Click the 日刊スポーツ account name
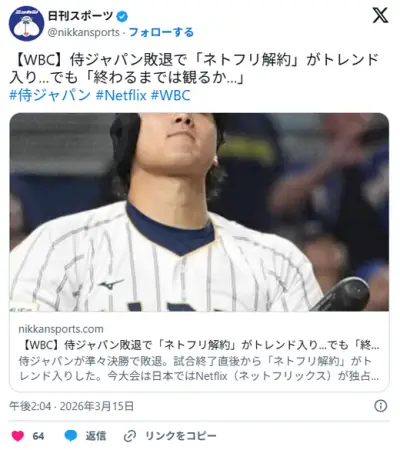400x450 pixels. click(x=80, y=16)
